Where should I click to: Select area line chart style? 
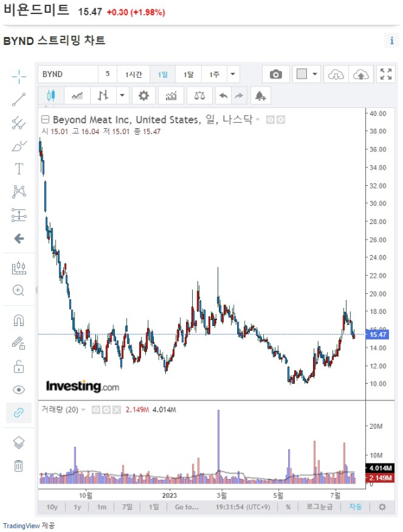77,96
